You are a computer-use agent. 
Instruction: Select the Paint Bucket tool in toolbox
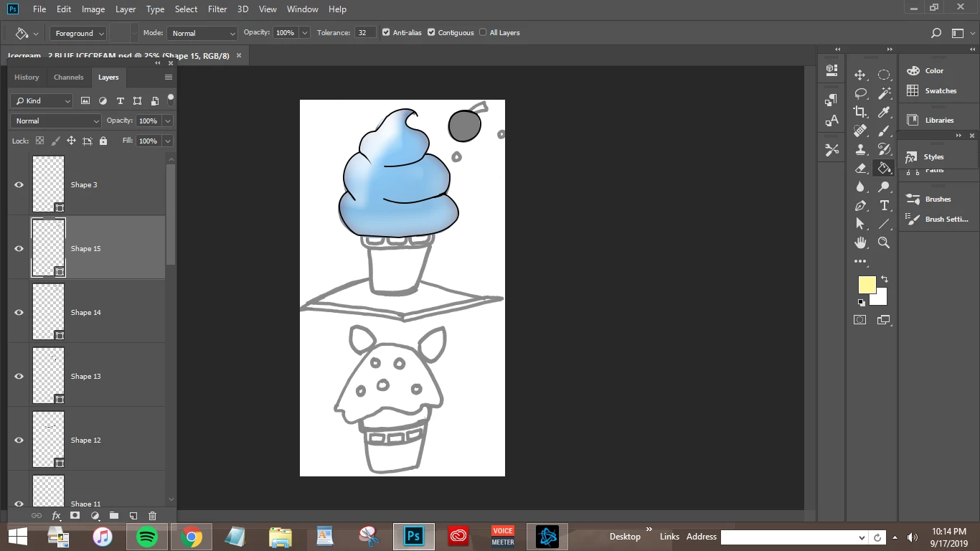[884, 168]
